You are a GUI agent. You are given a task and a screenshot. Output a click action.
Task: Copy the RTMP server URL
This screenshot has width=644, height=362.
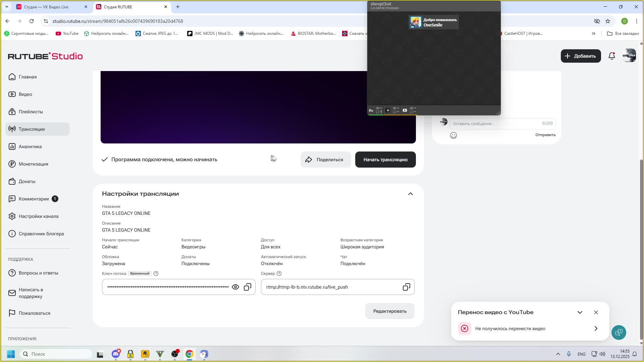[x=406, y=287]
